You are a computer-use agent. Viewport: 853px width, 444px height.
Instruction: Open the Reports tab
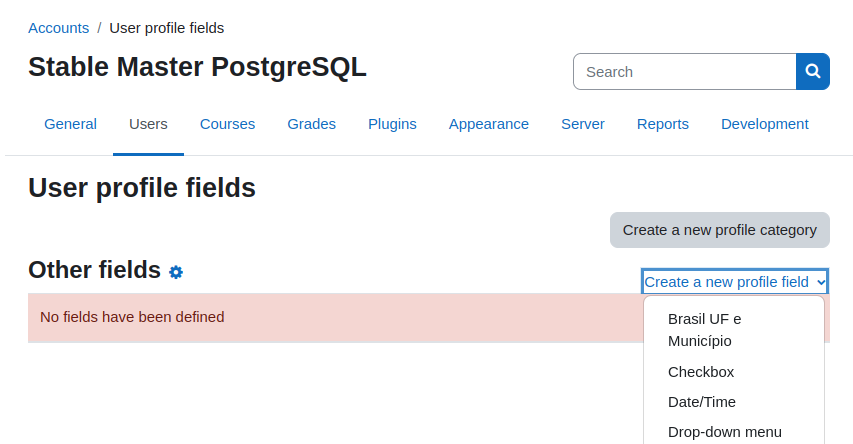(x=663, y=124)
